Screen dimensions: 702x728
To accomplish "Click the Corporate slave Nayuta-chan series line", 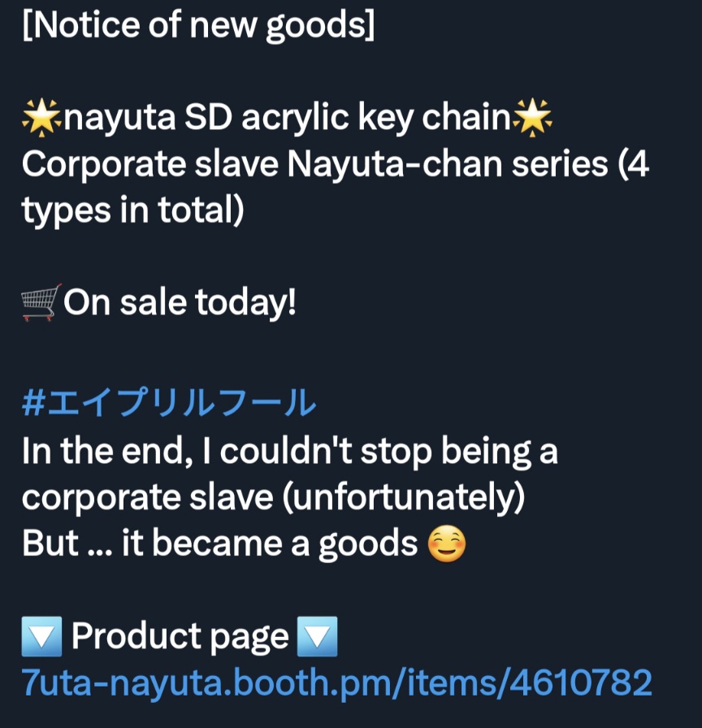I will pos(336,164).
